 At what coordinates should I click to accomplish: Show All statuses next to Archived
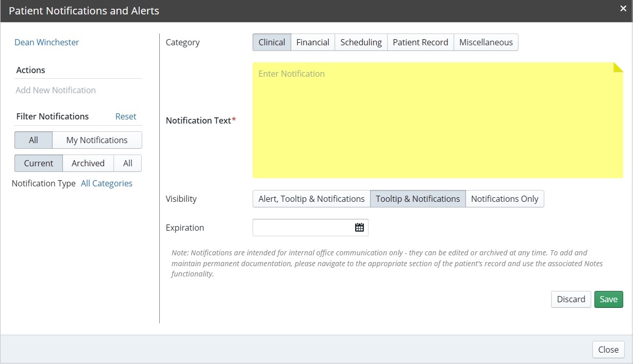coord(128,163)
